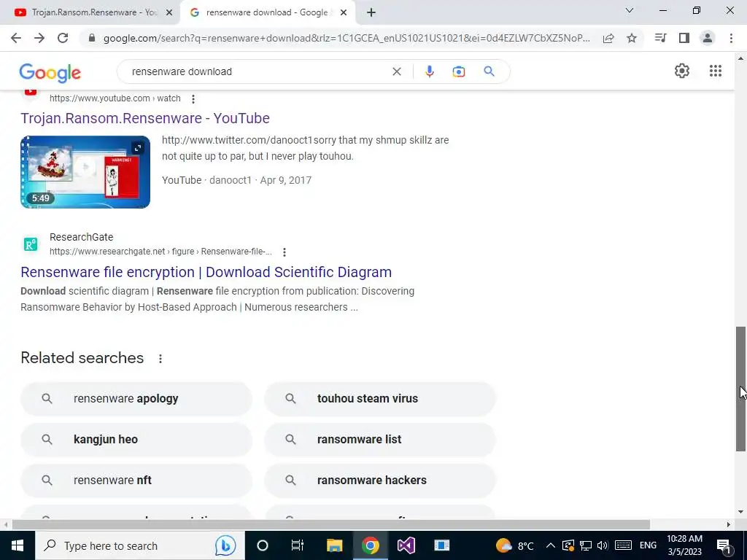The height and width of the screenshot is (560, 747).
Task: Click the rensenware download search field
Action: point(258,71)
